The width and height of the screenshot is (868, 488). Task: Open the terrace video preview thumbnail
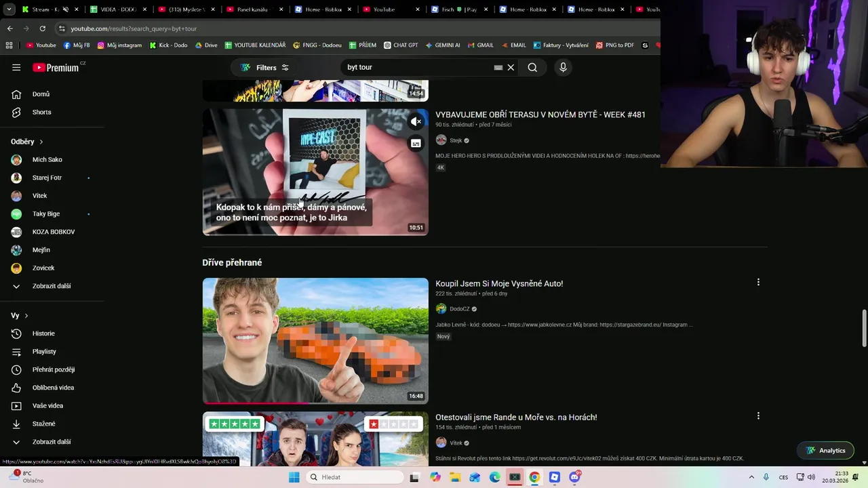315,172
